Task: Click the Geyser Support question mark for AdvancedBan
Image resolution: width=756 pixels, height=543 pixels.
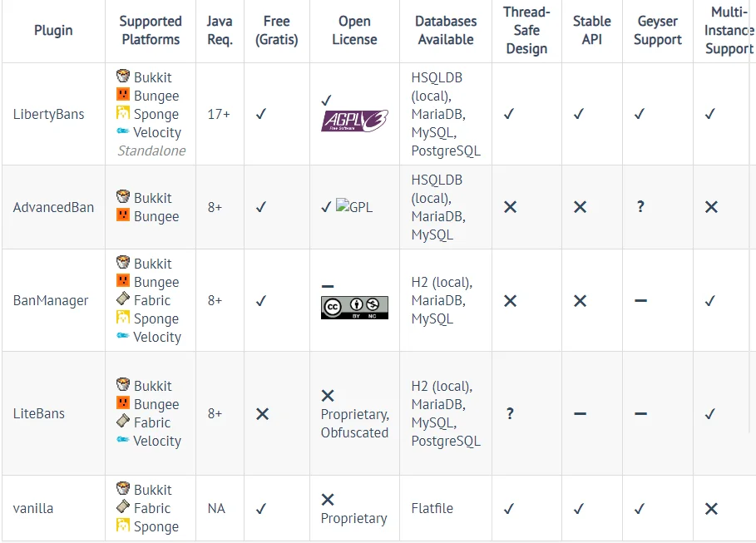Action: tap(640, 207)
